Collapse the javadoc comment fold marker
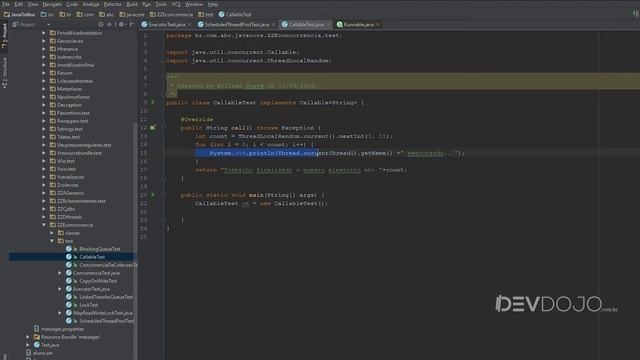 pyautogui.click(x=163, y=76)
